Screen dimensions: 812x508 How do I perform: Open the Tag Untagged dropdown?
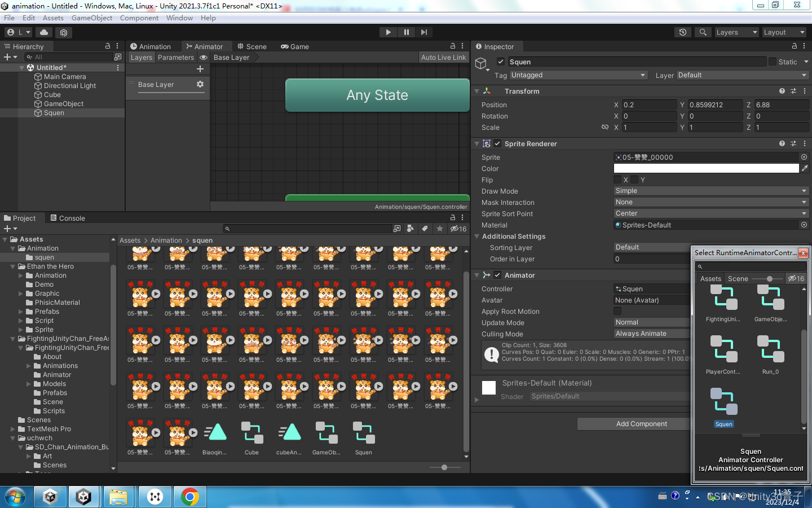[x=579, y=75]
